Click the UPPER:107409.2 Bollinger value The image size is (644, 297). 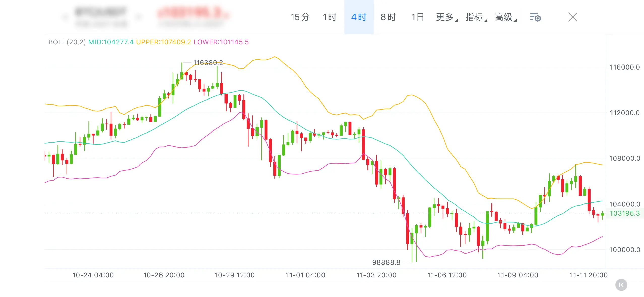(163, 42)
